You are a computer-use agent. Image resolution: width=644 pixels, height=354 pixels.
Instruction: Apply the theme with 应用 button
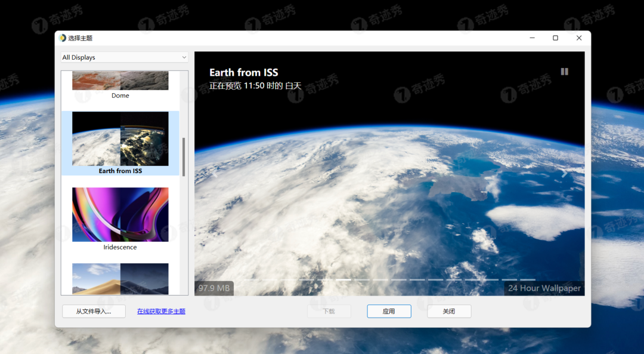click(x=389, y=311)
